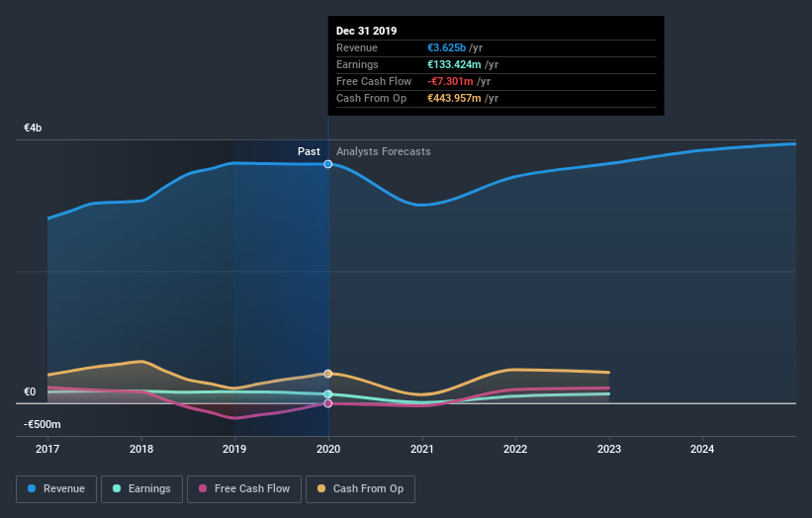Click the 2024 x-axis label
This screenshot has height=518, width=812.
(x=702, y=449)
